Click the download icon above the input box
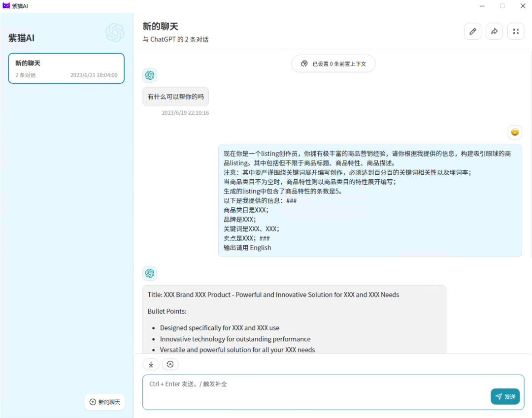 pos(151,364)
